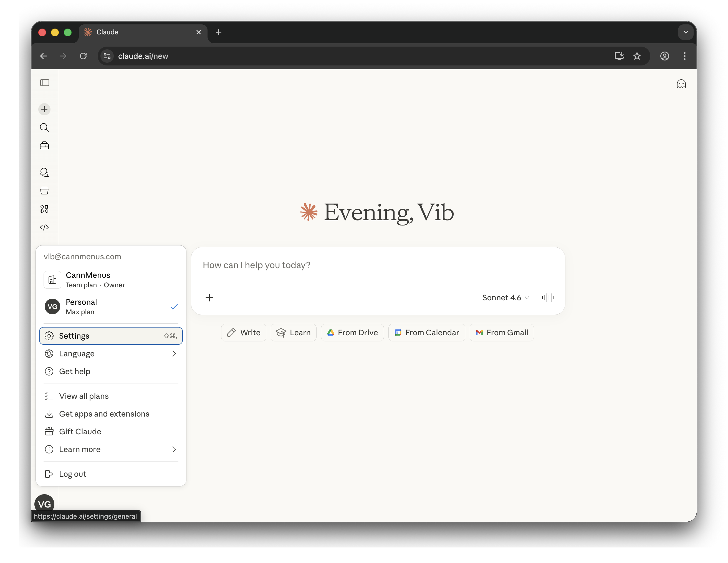Open Claude Code via the code icon
The width and height of the screenshot is (728, 563).
coord(44,227)
